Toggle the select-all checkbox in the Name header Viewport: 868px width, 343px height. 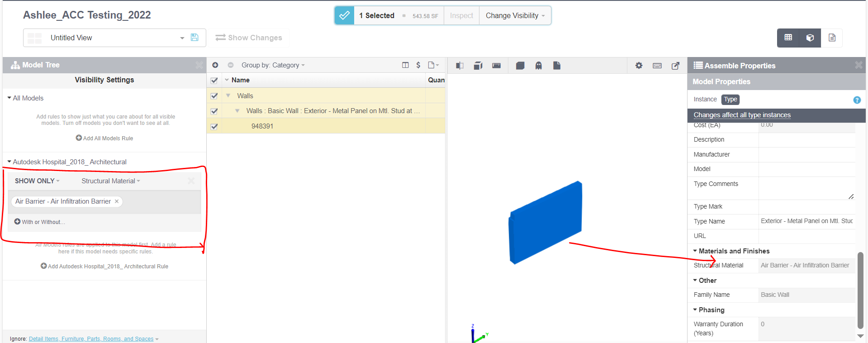(x=214, y=81)
